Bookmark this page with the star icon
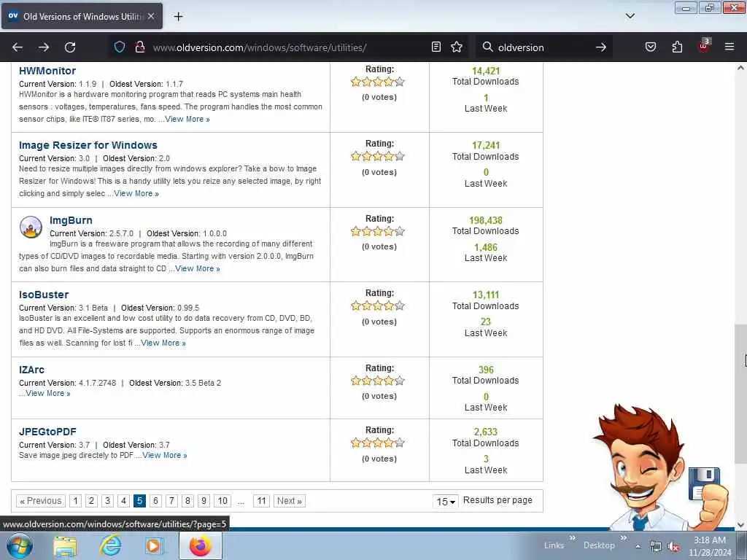 (457, 47)
